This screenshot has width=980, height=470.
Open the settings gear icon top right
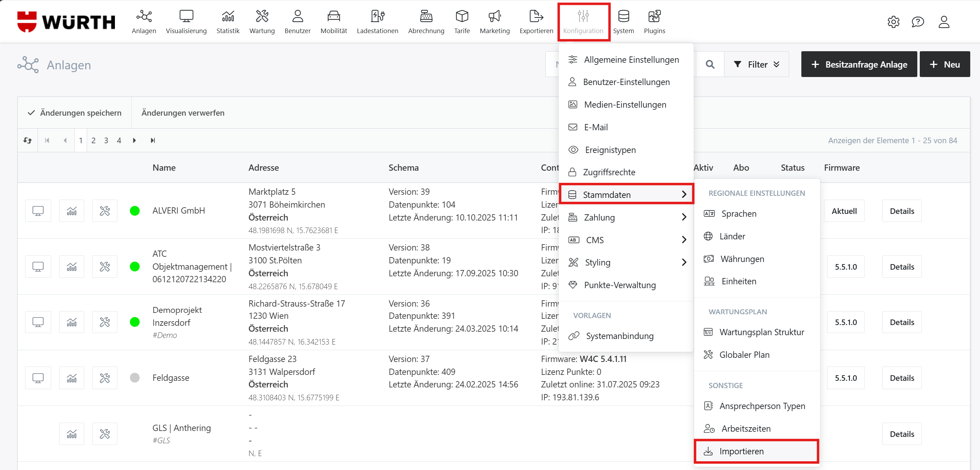[893, 22]
